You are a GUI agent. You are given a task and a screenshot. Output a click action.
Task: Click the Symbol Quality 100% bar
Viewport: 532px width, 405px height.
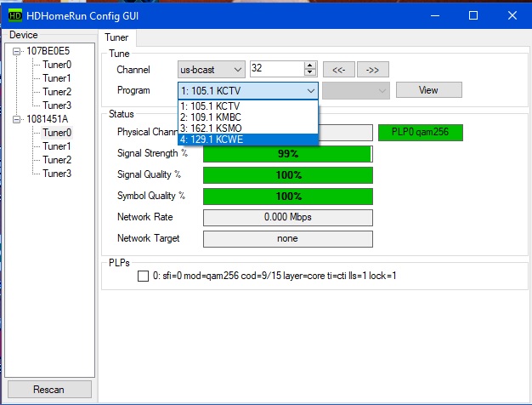pyautogui.click(x=288, y=197)
